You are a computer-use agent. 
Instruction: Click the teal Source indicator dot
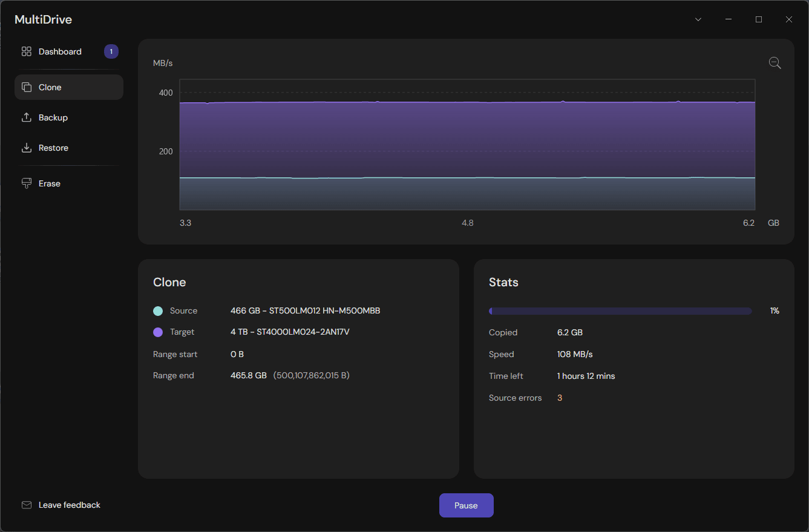coord(157,310)
